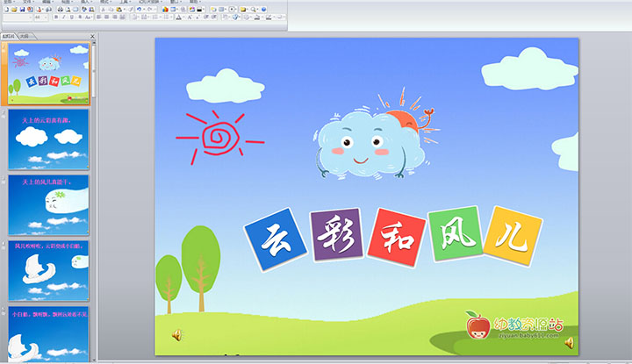Toggle bold formatting
Viewport: 632px width, 364px height.
56,18
